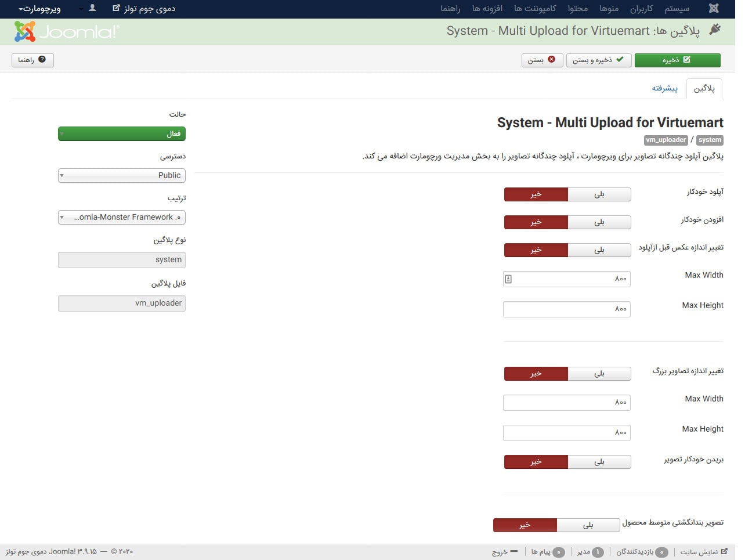Screen dimensions: 745x560
Task: Set آپلود خودکار to بلی
Action: click(599, 194)
